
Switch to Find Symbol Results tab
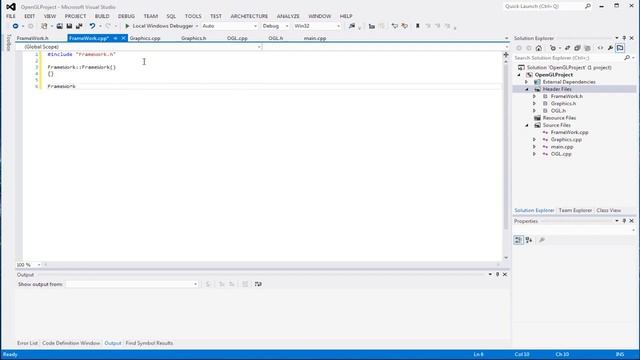pos(149,343)
